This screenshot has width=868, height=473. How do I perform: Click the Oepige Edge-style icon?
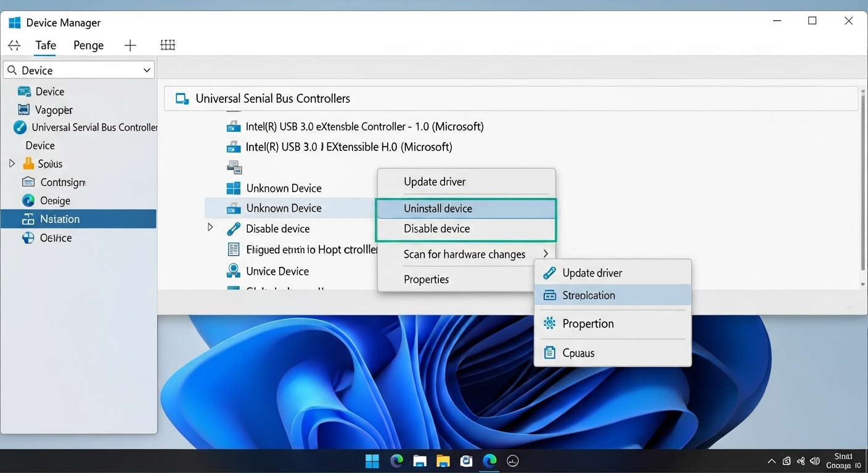point(28,200)
